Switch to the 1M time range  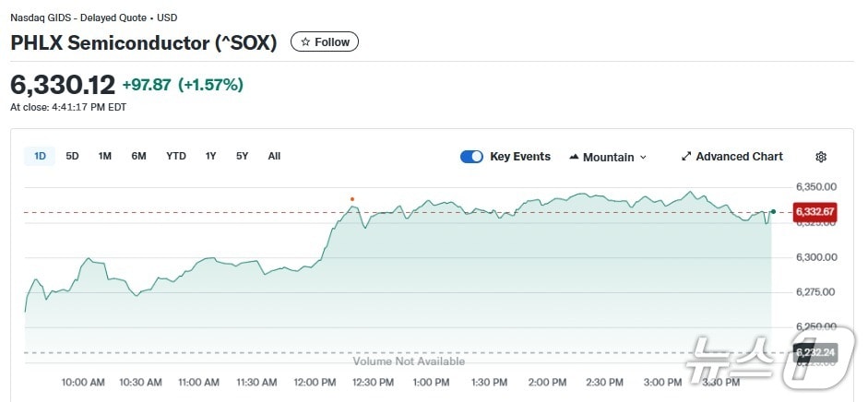coord(105,156)
